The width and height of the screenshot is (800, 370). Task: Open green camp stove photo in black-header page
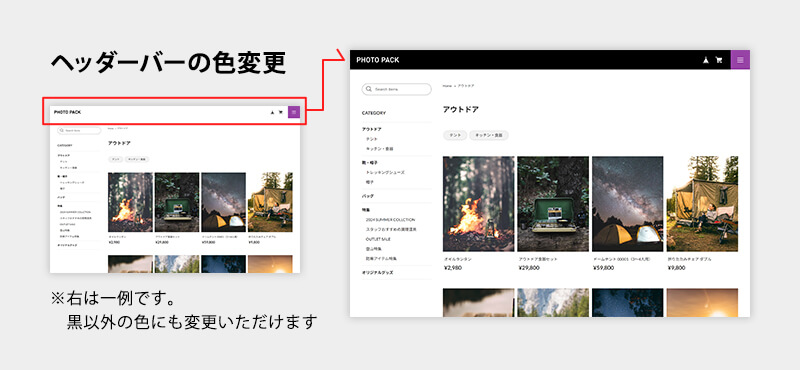(553, 204)
